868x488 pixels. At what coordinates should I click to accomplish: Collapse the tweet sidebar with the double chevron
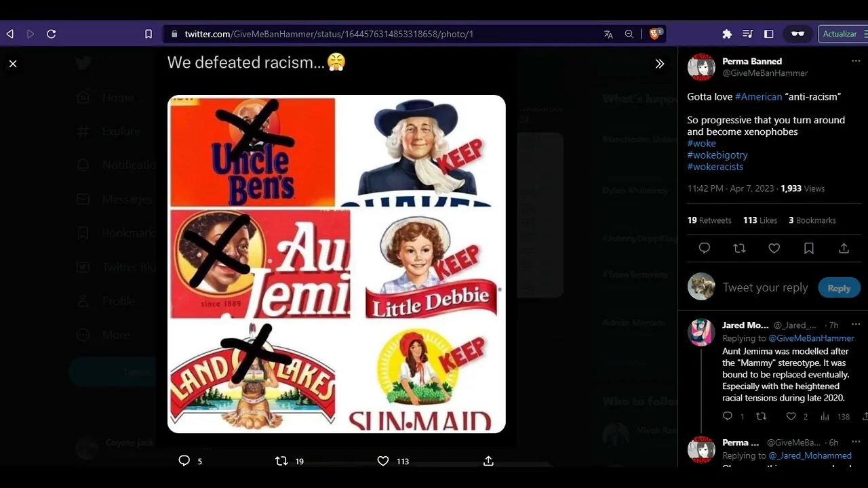660,64
